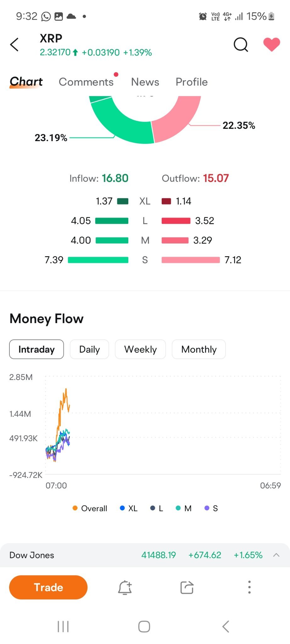Tap the Money Flow heading
Image resolution: width=290 pixels, height=644 pixels.
point(47,318)
